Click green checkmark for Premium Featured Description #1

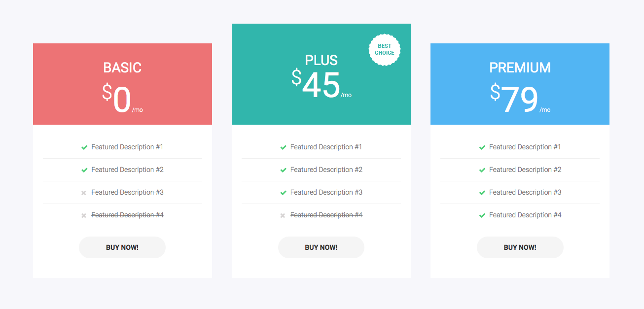pos(482,147)
